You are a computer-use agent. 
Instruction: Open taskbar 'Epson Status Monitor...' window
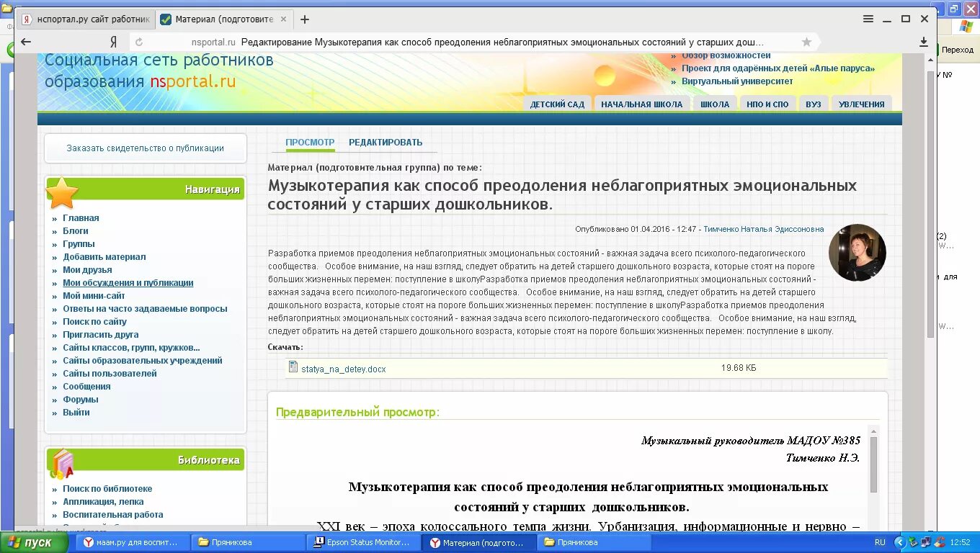(x=363, y=542)
